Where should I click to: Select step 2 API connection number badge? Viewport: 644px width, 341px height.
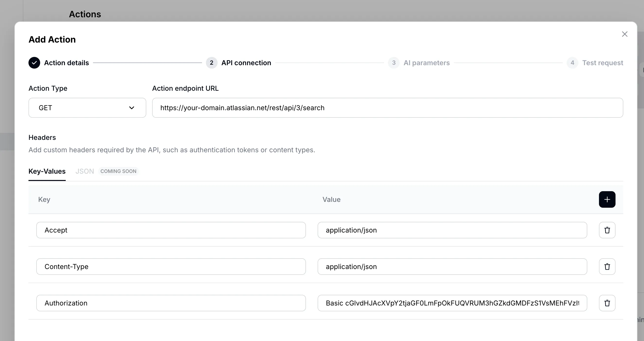pyautogui.click(x=212, y=63)
